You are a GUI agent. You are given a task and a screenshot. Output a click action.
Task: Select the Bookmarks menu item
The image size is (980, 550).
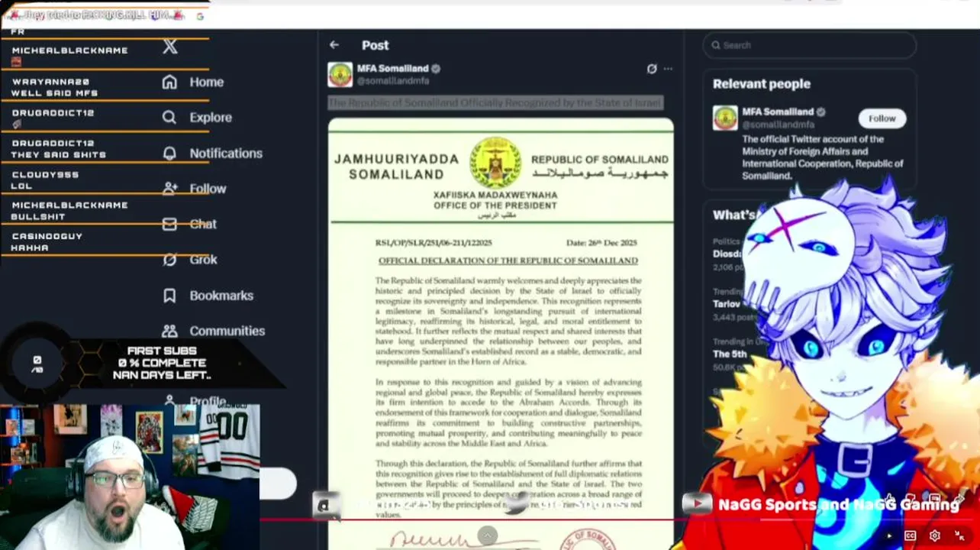click(221, 296)
